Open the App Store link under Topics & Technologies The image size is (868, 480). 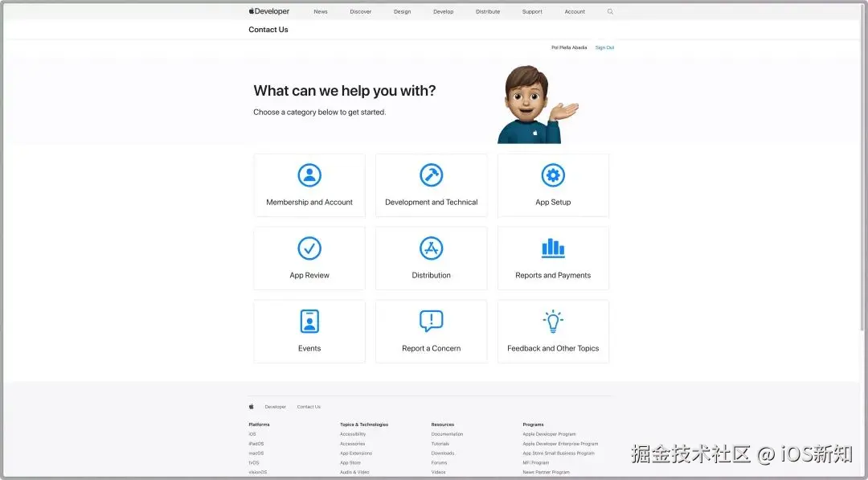point(350,462)
